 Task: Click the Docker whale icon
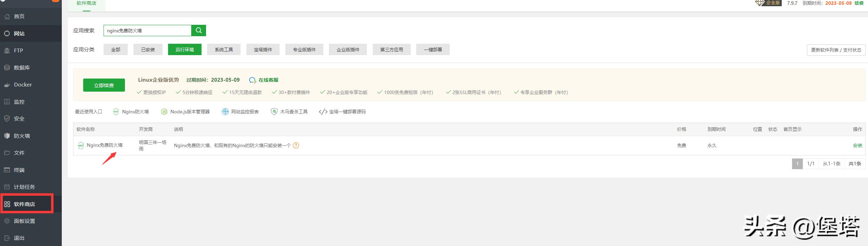pos(7,85)
